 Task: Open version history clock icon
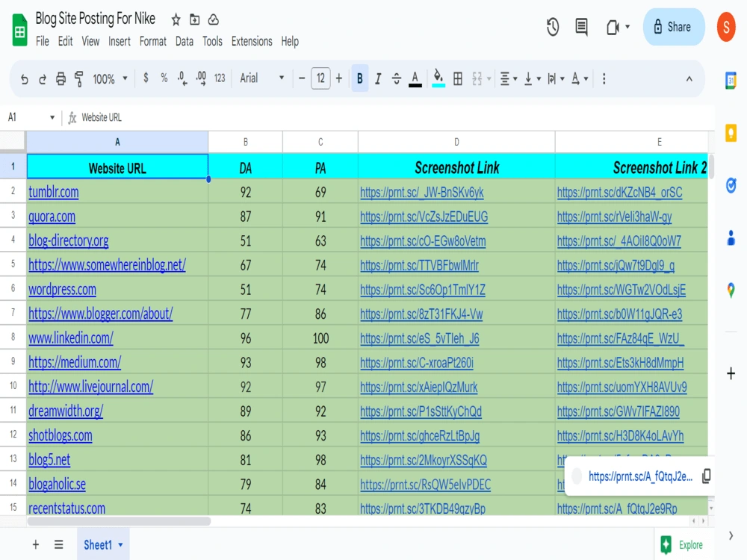pos(553,27)
